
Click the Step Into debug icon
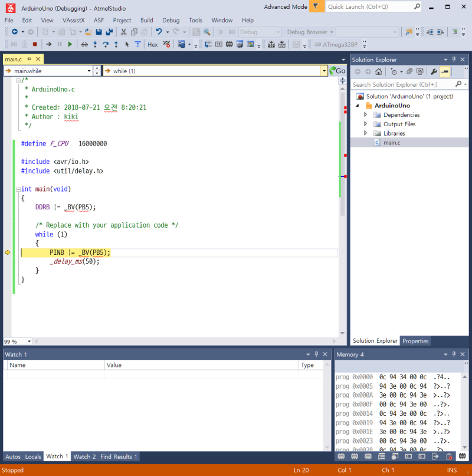pos(95,44)
